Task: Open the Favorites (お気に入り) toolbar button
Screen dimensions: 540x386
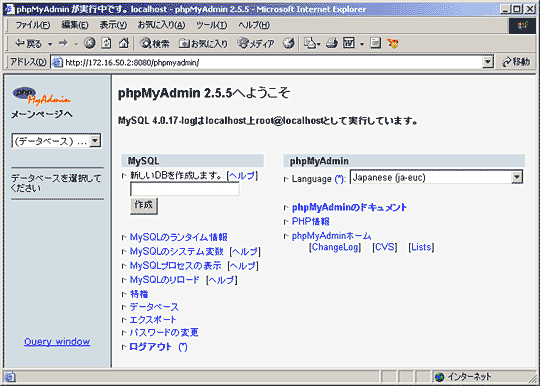Action: tap(204, 43)
